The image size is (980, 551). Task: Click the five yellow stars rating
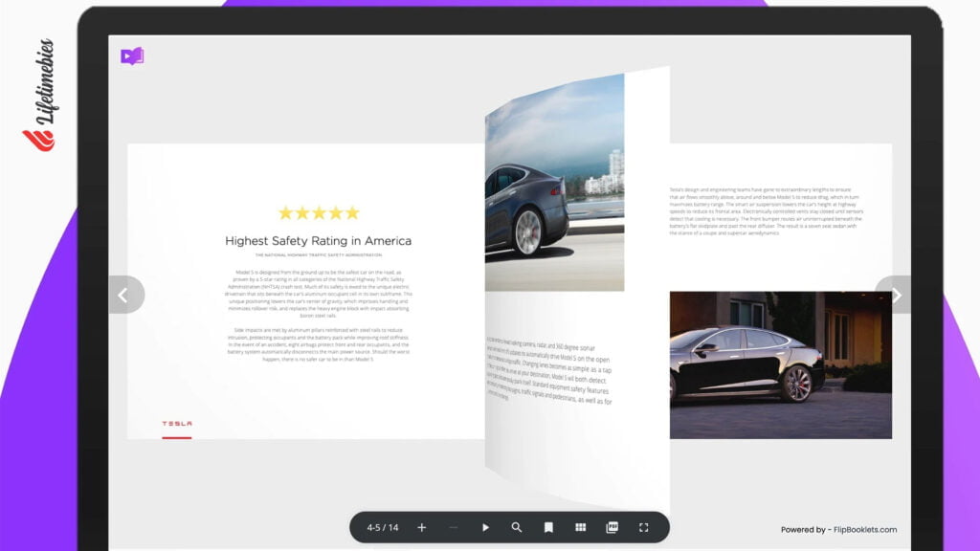point(319,213)
